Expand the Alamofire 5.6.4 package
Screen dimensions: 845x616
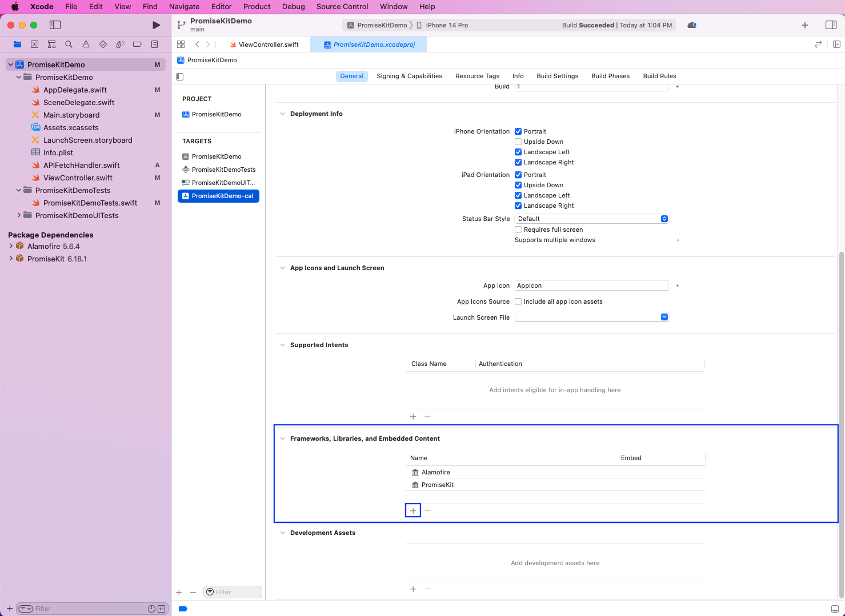(x=11, y=246)
